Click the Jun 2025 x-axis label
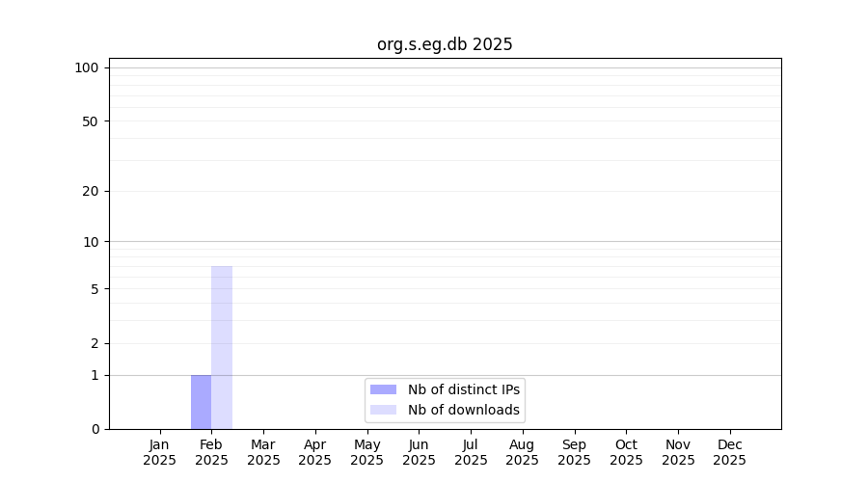This screenshot has height=482, width=868. (419, 452)
